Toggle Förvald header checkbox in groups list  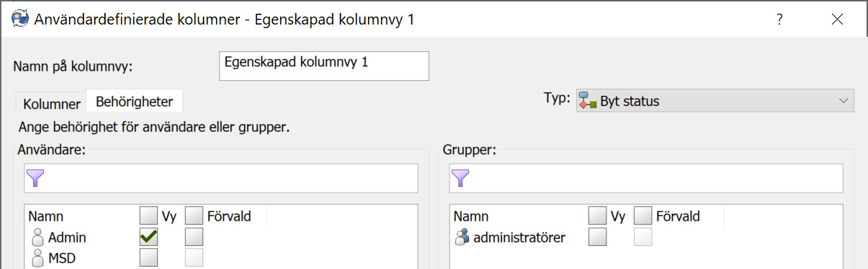pyautogui.click(x=643, y=216)
